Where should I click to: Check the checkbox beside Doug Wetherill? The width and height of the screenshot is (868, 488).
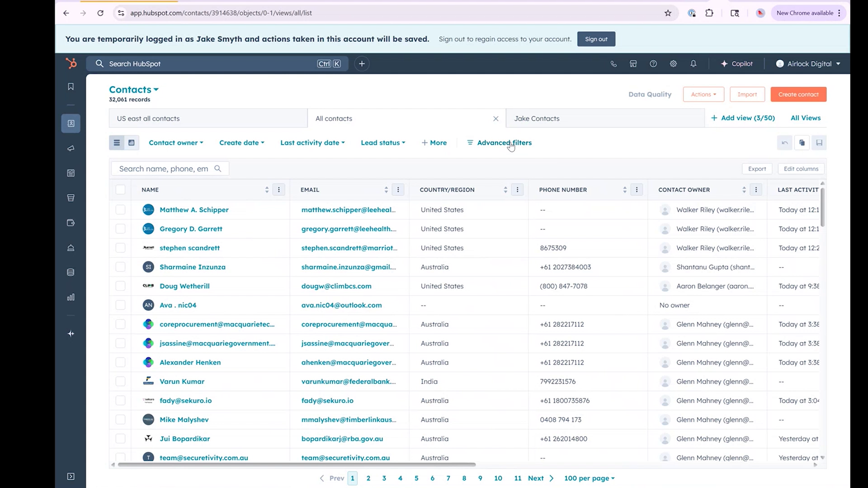120,286
